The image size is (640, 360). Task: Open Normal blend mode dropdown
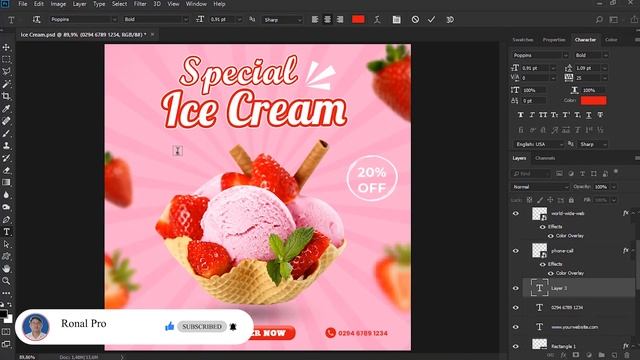point(567,187)
